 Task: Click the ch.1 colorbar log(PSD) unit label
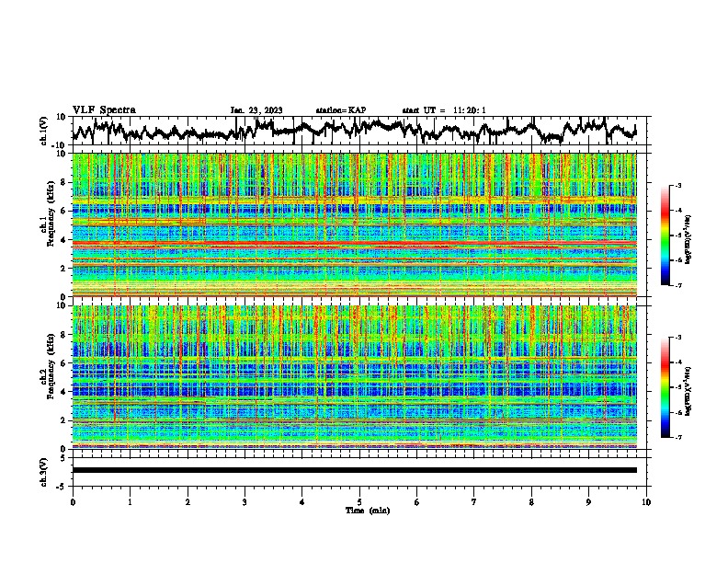coord(689,239)
